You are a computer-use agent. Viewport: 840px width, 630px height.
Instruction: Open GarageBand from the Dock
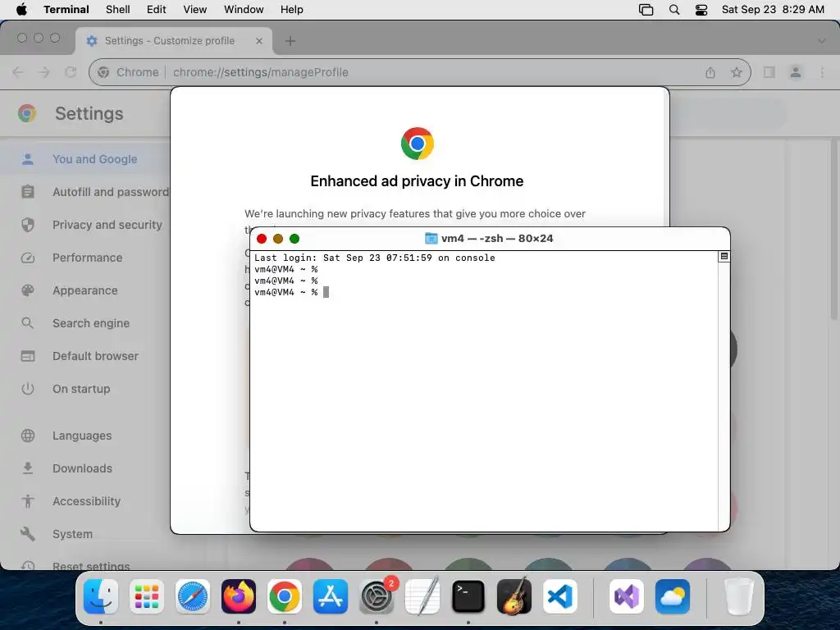514,596
